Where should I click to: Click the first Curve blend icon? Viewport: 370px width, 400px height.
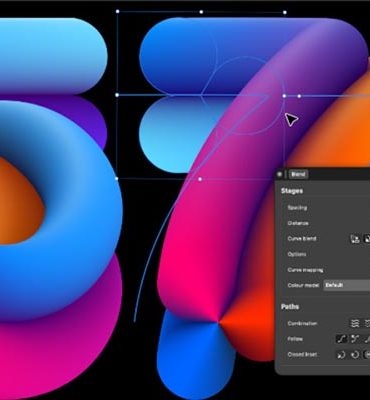click(355, 239)
